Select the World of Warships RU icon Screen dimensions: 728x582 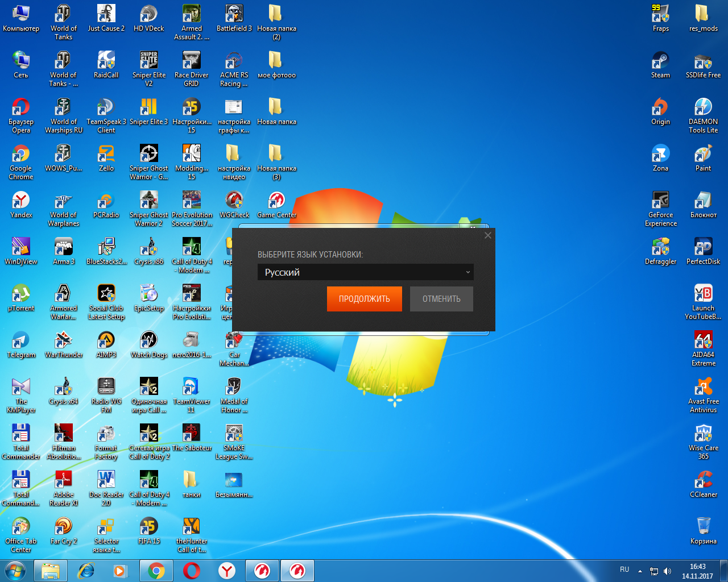[63, 115]
